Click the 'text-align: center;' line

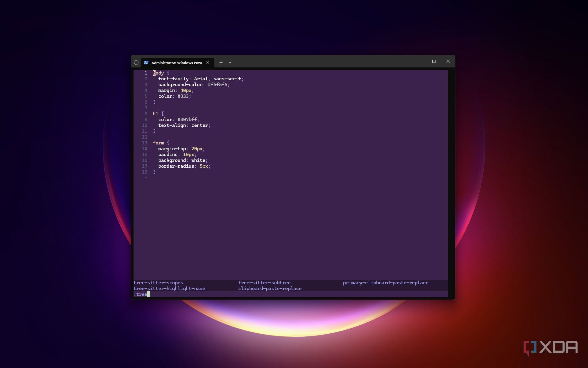[x=184, y=125]
